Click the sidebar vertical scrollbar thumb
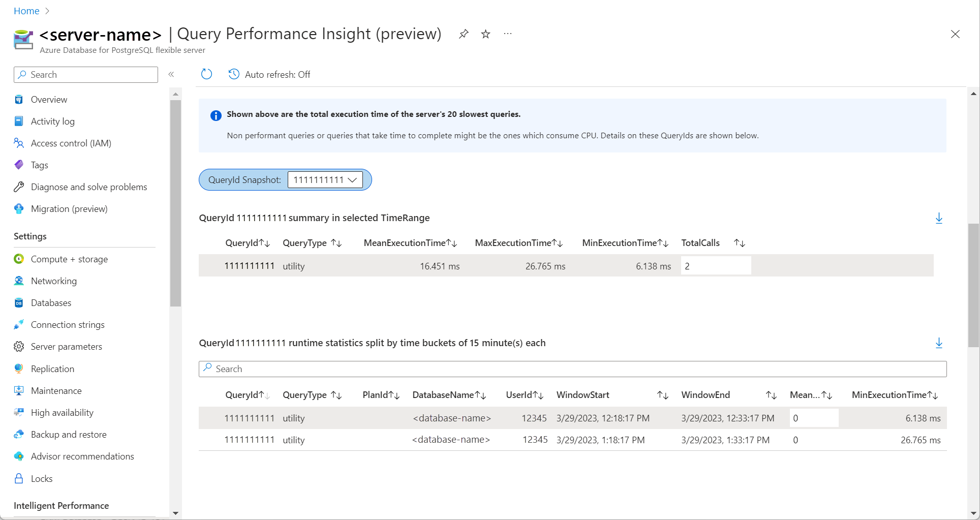The height and width of the screenshot is (520, 980). pos(175,203)
